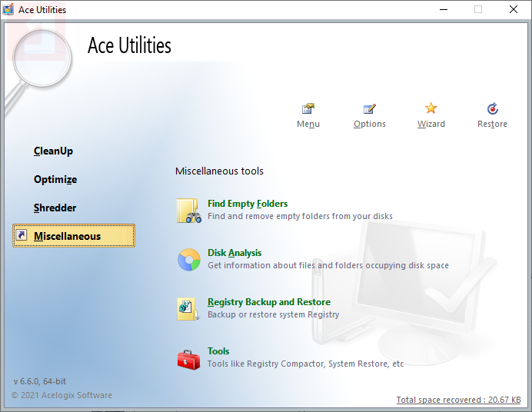The image size is (532, 412).
Task: Click the Ace Utilities title bar icon
Action: [x=8, y=9]
